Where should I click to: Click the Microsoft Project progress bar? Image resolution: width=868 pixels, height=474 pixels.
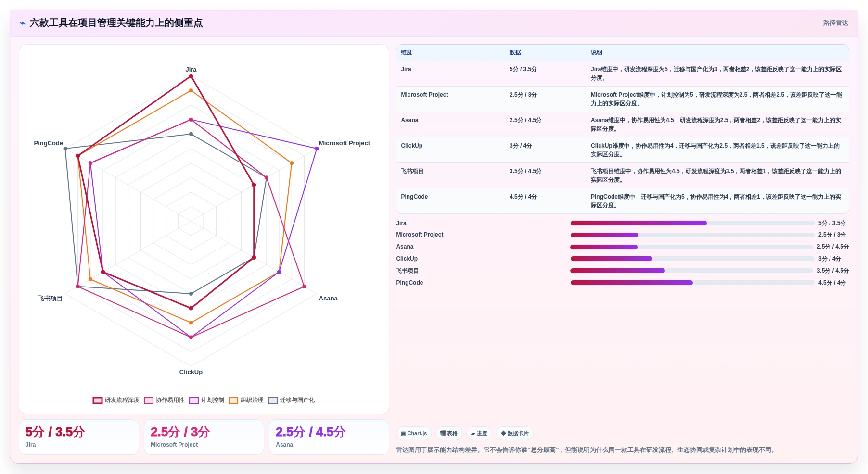coord(692,235)
